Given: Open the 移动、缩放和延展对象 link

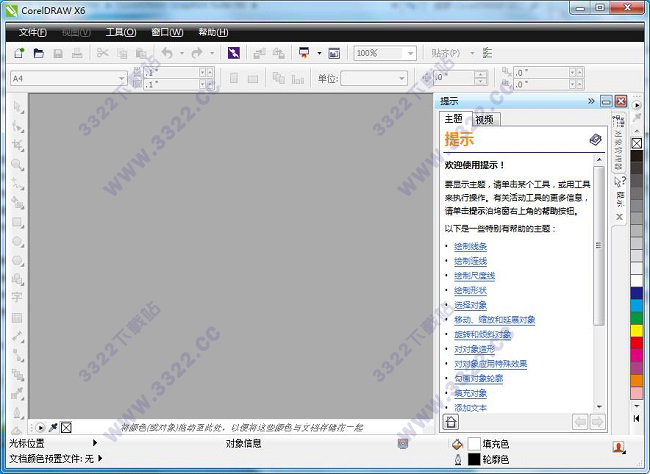Looking at the screenshot, I should click(495, 320).
